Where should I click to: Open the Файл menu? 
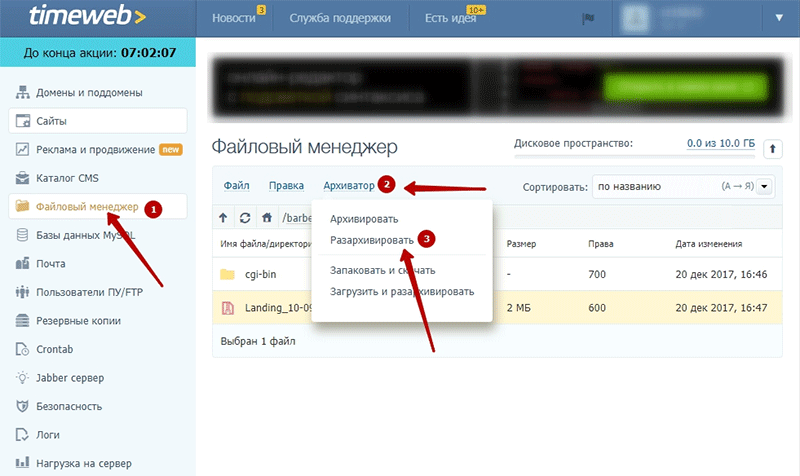pyautogui.click(x=236, y=186)
